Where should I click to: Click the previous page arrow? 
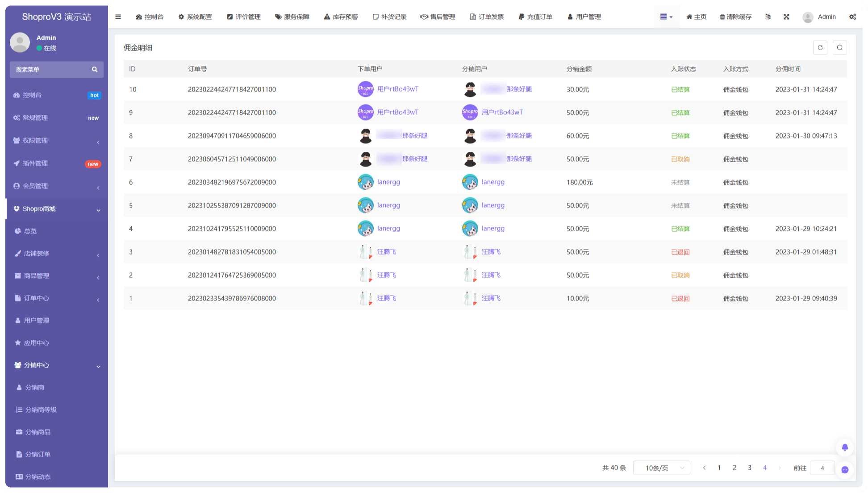coord(704,468)
